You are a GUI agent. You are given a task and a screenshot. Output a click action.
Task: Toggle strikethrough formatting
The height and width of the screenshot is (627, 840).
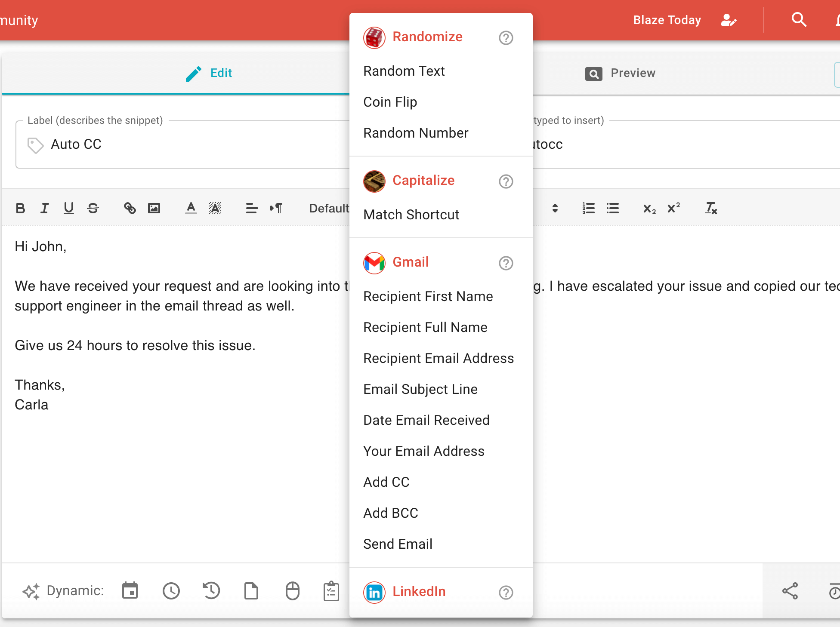tap(93, 209)
